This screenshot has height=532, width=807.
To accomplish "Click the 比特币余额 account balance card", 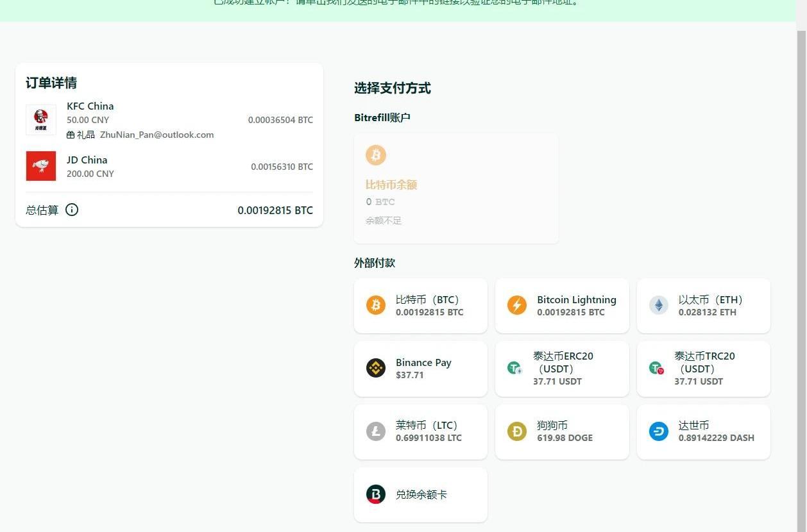I will click(456, 188).
